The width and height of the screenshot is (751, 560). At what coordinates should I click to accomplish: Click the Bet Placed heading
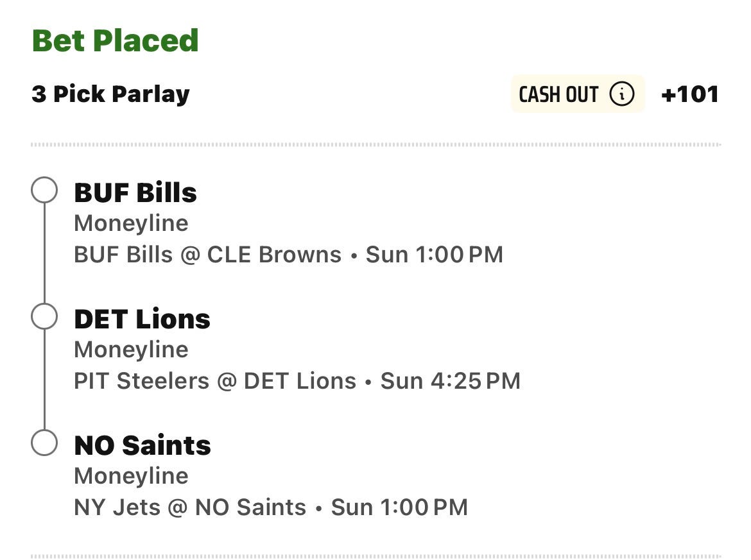click(115, 40)
